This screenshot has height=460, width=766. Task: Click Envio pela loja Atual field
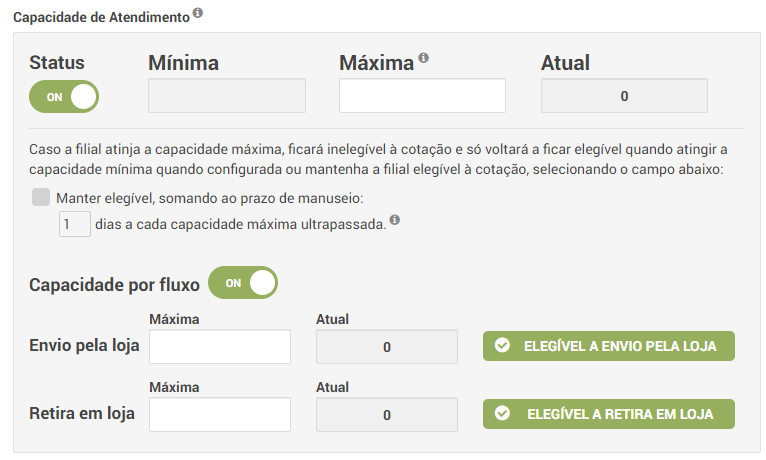[x=386, y=347]
